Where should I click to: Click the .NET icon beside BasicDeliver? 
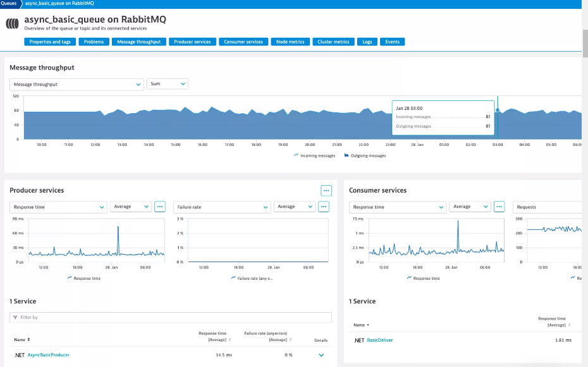click(x=359, y=340)
